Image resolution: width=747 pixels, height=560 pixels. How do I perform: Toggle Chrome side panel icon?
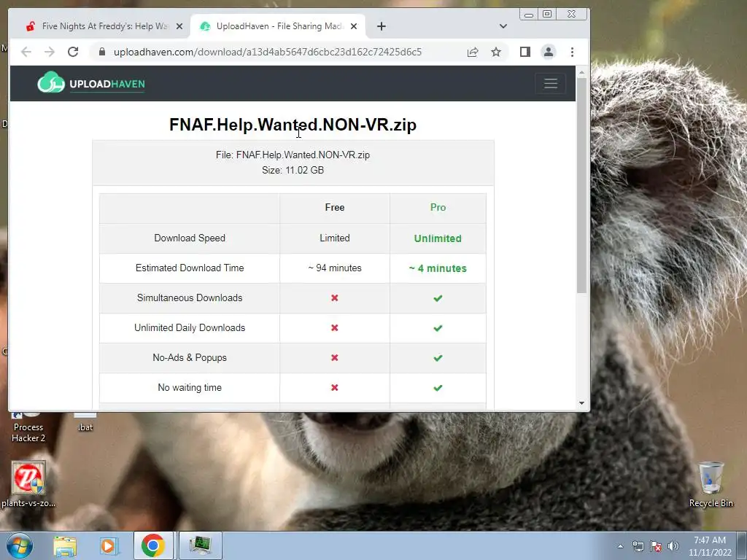pos(525,52)
